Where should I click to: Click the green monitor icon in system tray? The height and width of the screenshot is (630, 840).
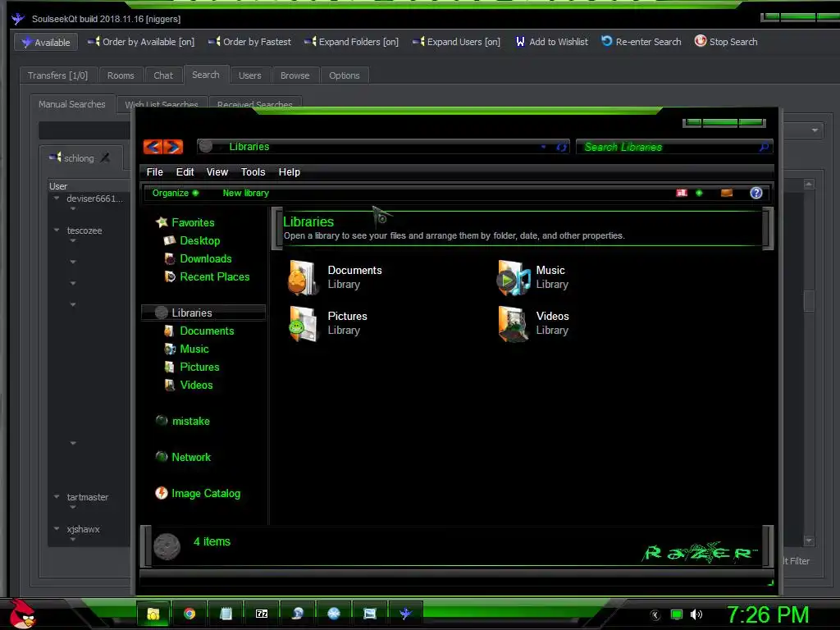(677, 614)
